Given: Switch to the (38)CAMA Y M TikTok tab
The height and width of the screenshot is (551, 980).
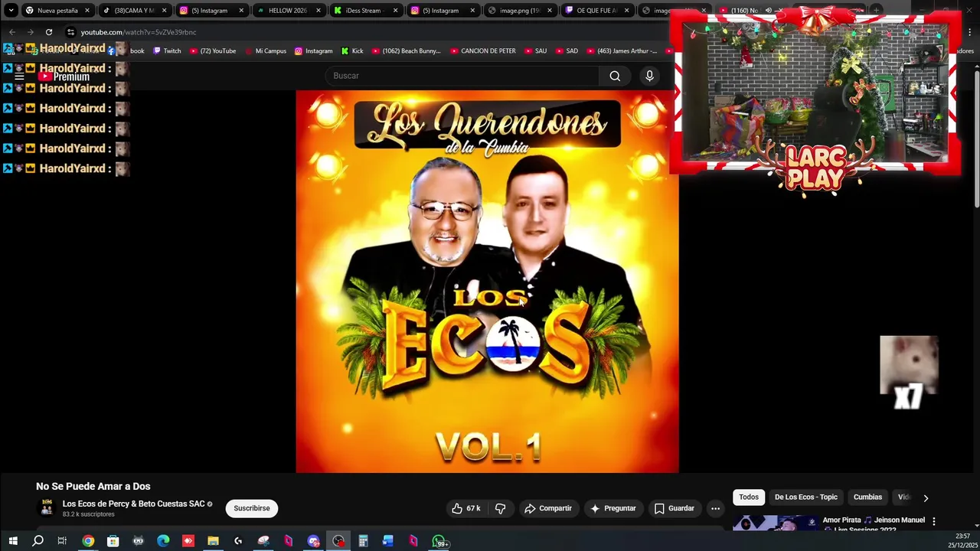Looking at the screenshot, I should pyautogui.click(x=134, y=11).
